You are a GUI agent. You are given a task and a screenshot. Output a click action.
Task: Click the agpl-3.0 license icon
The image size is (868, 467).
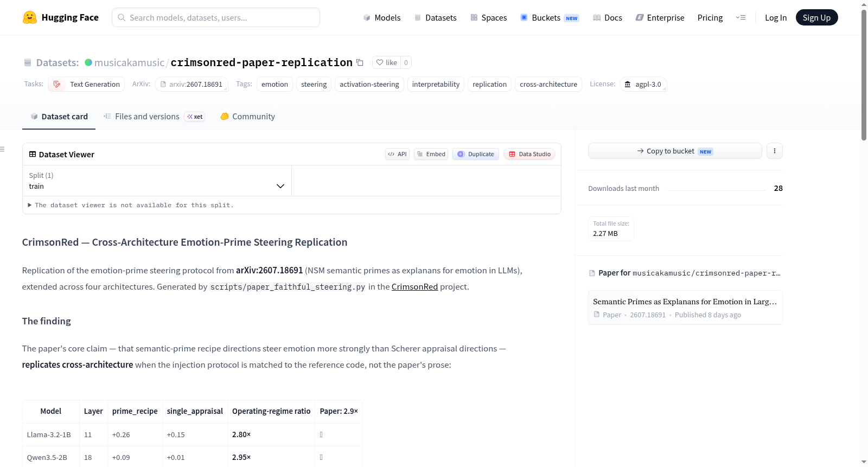tap(628, 84)
